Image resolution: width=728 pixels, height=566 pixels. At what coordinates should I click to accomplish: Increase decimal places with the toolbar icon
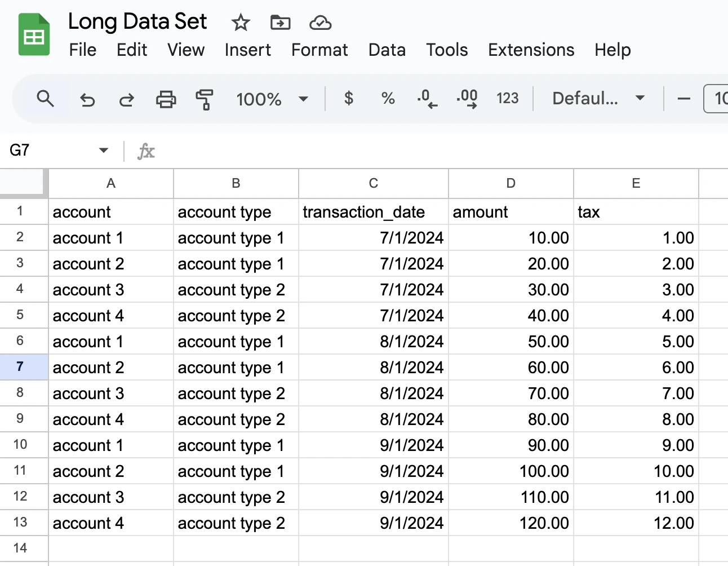tap(467, 99)
